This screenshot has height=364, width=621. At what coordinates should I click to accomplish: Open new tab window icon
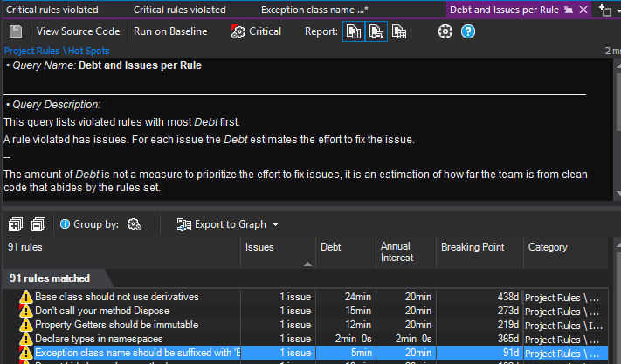604,10
